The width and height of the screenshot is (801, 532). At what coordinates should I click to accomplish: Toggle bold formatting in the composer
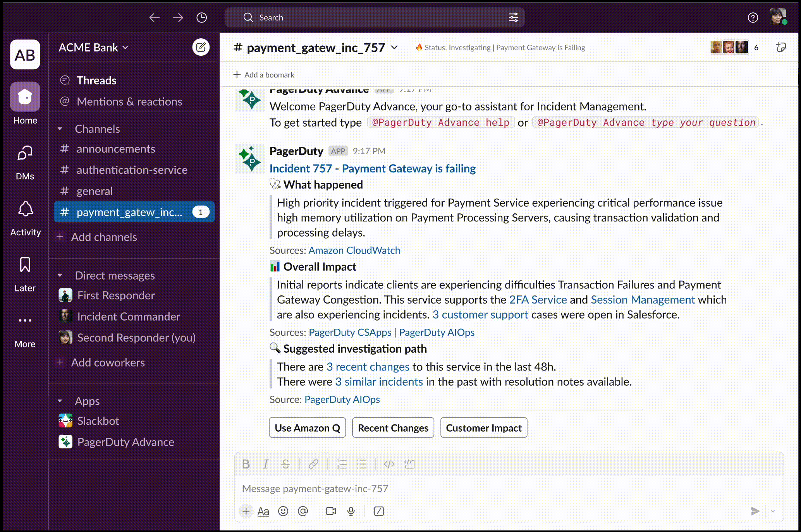pyautogui.click(x=246, y=464)
